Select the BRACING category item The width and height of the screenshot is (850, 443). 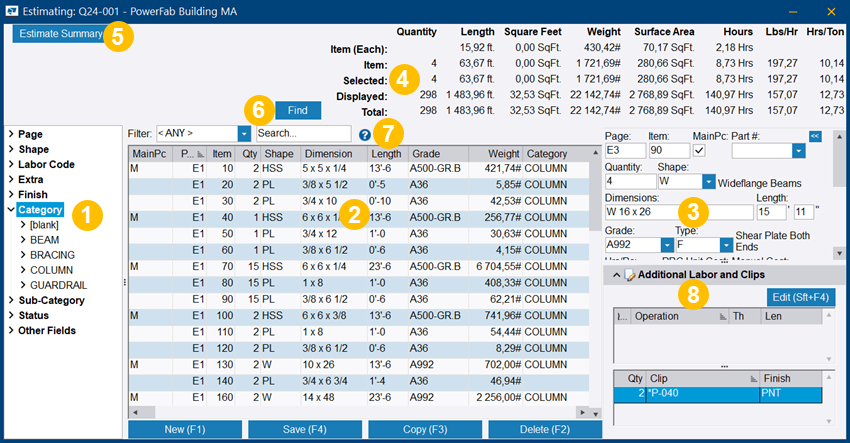tap(52, 255)
